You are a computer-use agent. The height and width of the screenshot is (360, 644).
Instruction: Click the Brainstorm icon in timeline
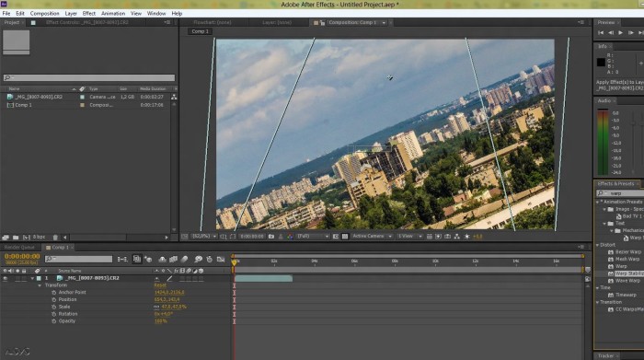[x=199, y=260]
